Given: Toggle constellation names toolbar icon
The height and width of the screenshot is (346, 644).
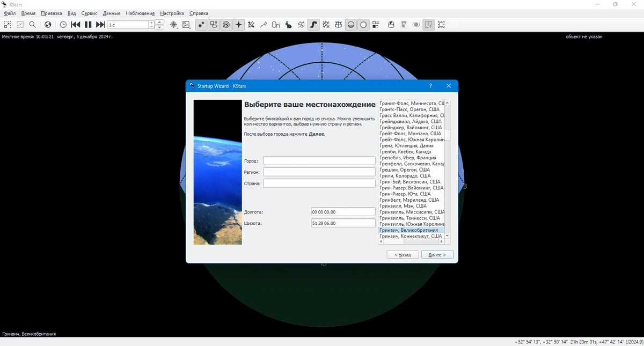Looking at the screenshot, I should pyautogui.click(x=276, y=25).
